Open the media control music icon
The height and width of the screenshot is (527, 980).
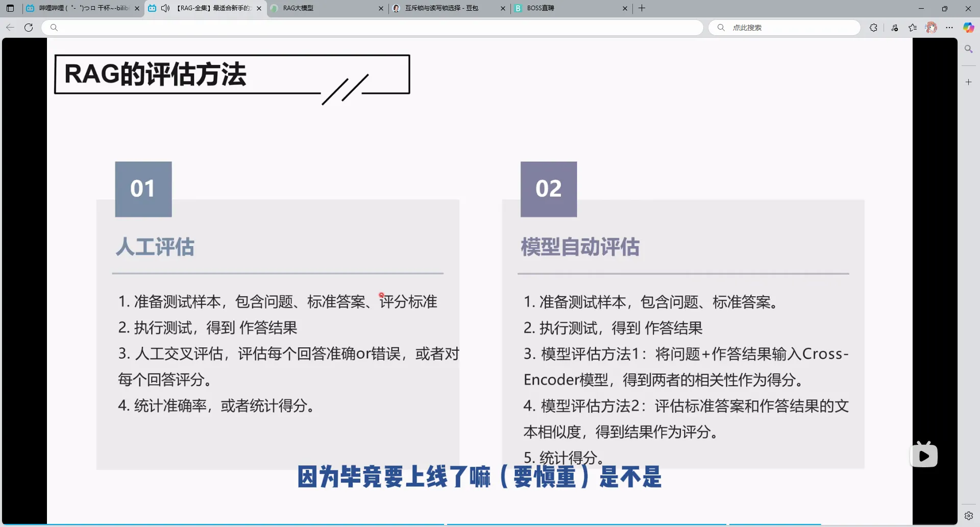click(895, 28)
